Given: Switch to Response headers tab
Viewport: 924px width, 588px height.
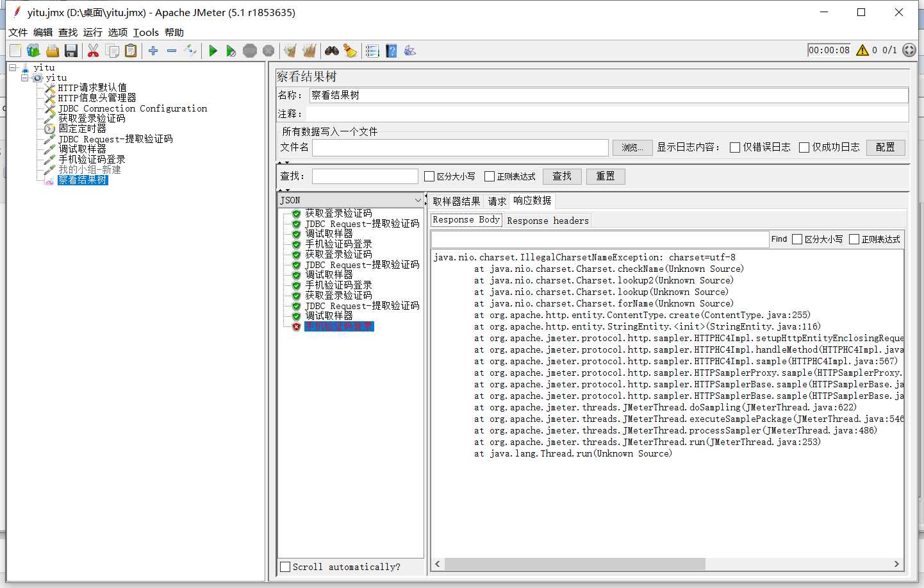Looking at the screenshot, I should point(548,221).
